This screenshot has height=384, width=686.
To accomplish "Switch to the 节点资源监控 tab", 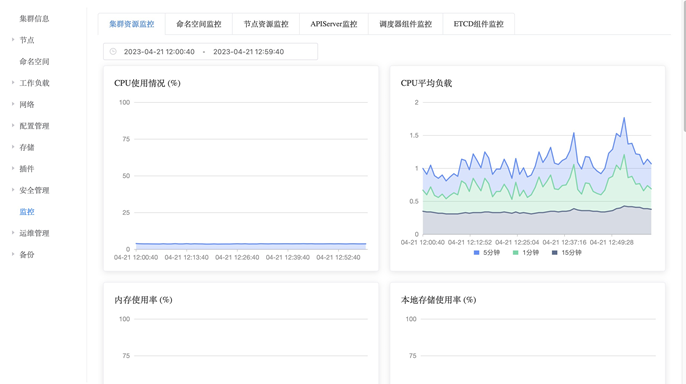I will point(266,24).
